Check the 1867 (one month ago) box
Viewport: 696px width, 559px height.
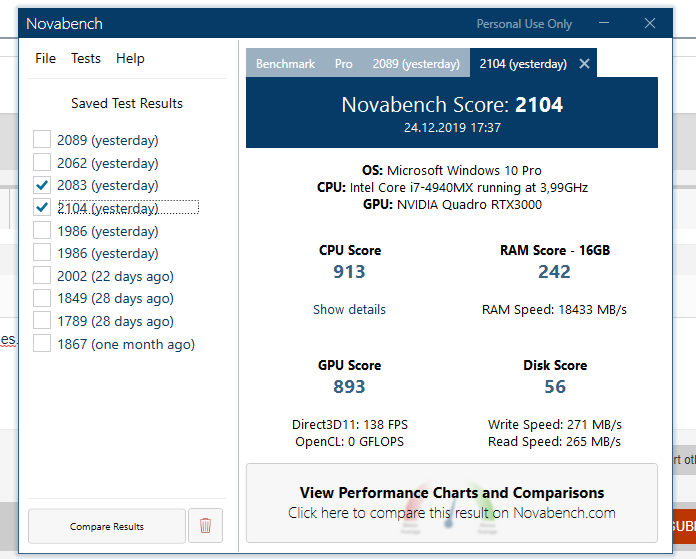pos(42,344)
